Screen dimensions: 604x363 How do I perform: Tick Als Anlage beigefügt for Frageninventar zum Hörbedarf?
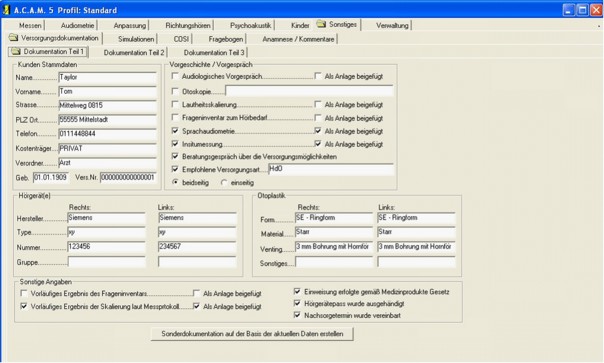click(x=318, y=118)
